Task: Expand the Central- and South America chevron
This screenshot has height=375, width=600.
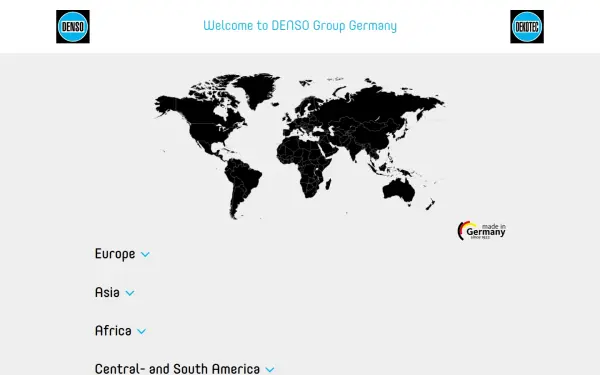Action: click(270, 370)
